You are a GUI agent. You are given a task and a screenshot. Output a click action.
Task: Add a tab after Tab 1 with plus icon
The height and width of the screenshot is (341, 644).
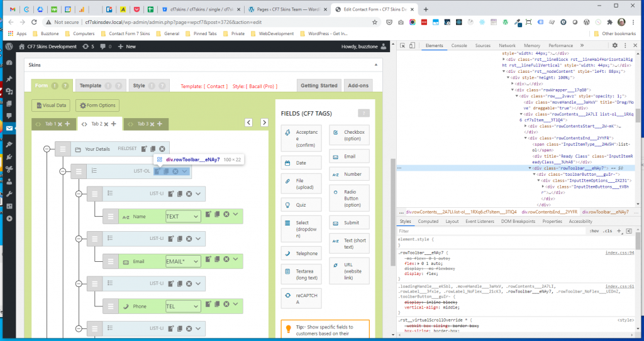[x=67, y=124]
